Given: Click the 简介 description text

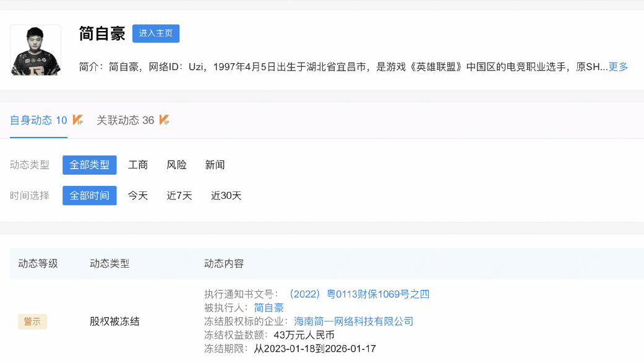Looking at the screenshot, I should 343,67.
